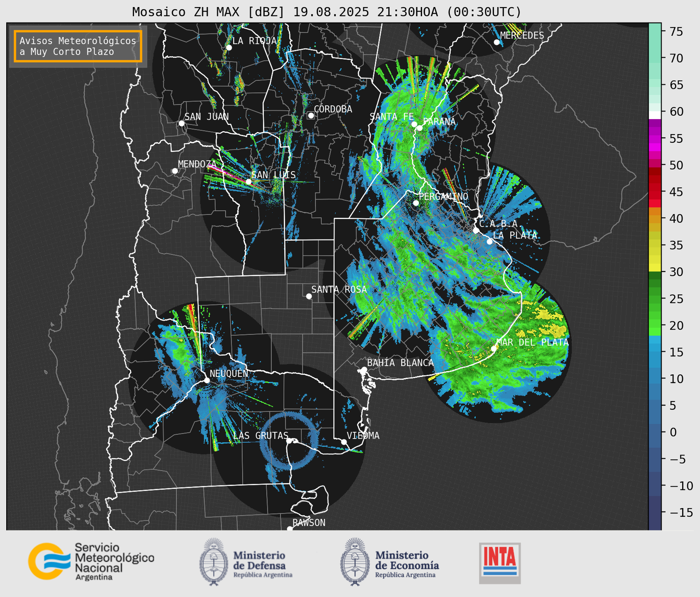Click the Mercedes city marker dot
The width and height of the screenshot is (700, 597).
[x=496, y=42]
